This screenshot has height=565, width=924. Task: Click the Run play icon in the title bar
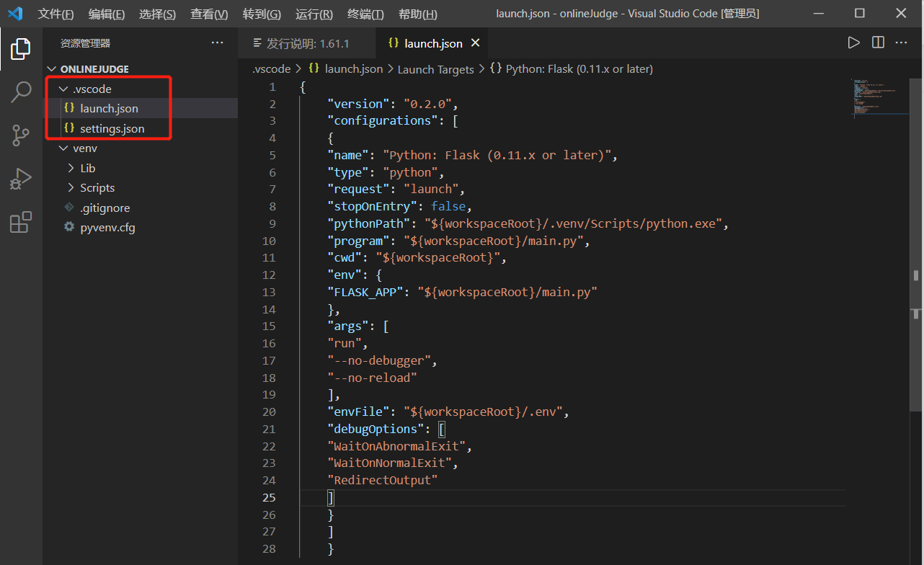[854, 43]
